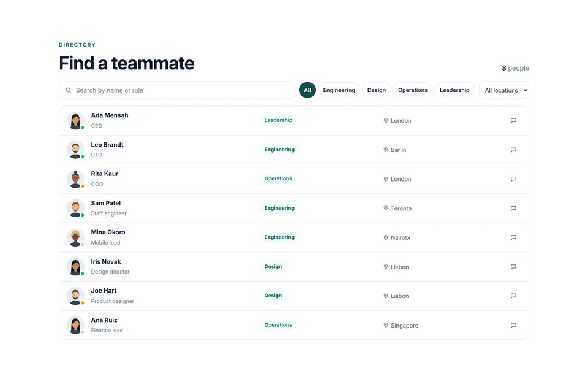Click the Leadership tag on Ada Mensah's row
Screen dimensions: 588x368
(278, 120)
